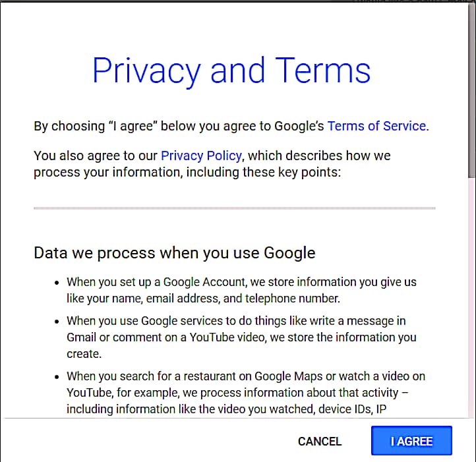Click the 'process your information' paragraph line
Viewport: 476px width, 462px height.
(x=187, y=173)
